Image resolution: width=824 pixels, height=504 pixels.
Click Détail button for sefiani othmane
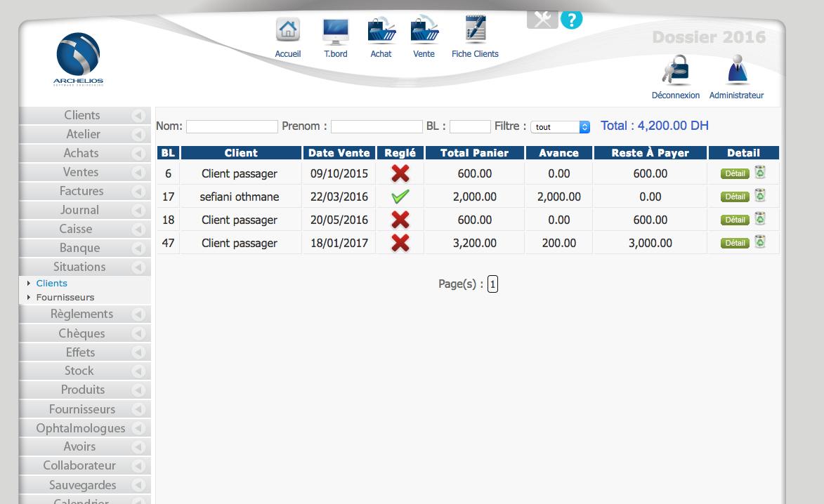tap(735, 197)
